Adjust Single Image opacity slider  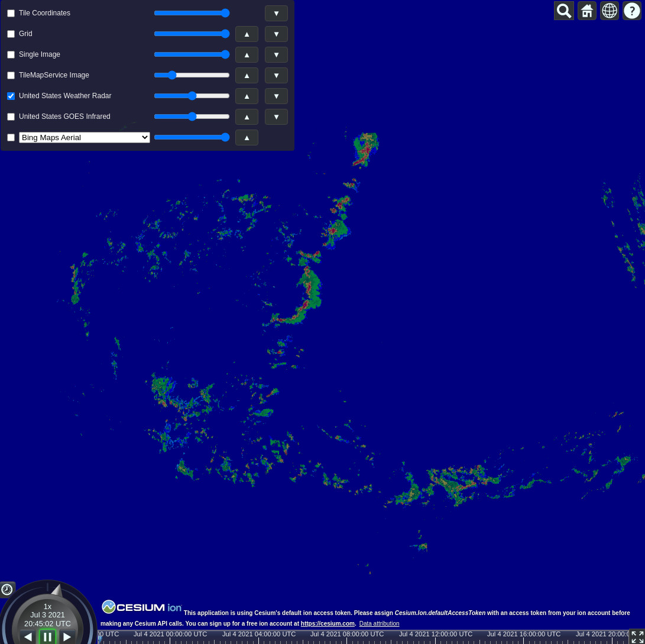click(x=192, y=54)
